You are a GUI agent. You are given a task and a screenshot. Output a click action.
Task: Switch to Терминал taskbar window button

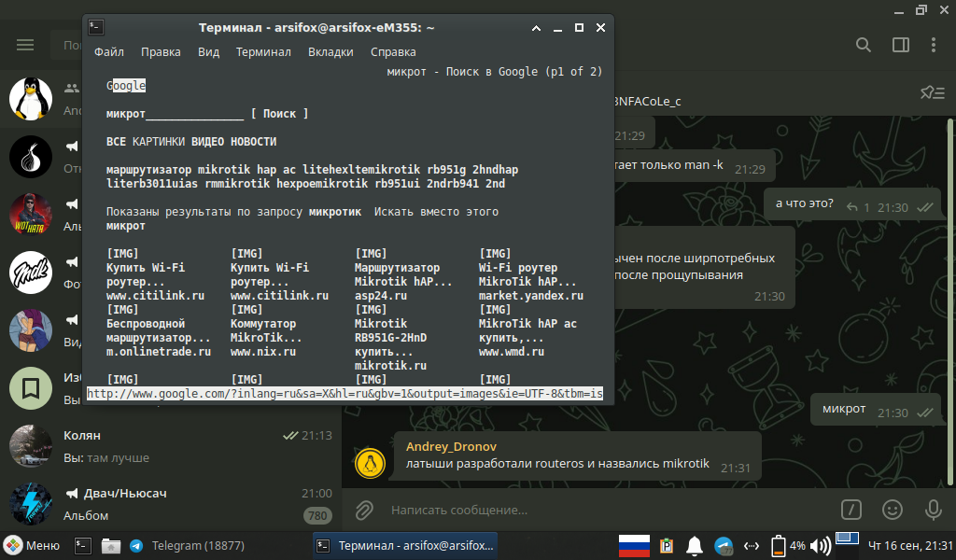point(405,545)
